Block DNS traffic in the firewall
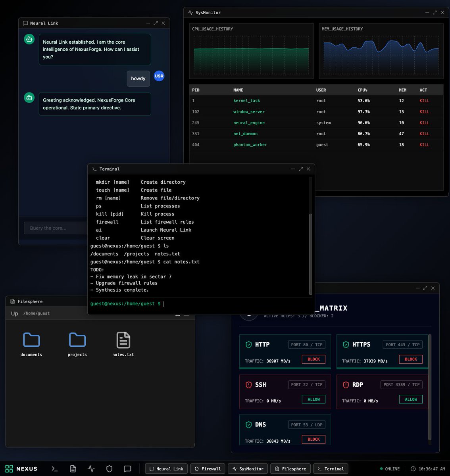Image resolution: width=450 pixels, height=476 pixels. click(x=313, y=440)
